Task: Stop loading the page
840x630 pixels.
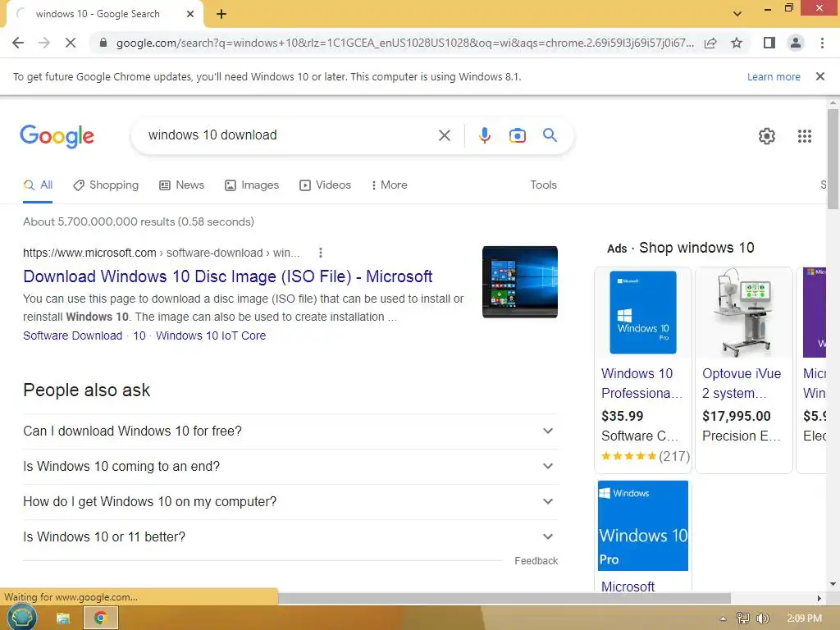Action: [71, 43]
